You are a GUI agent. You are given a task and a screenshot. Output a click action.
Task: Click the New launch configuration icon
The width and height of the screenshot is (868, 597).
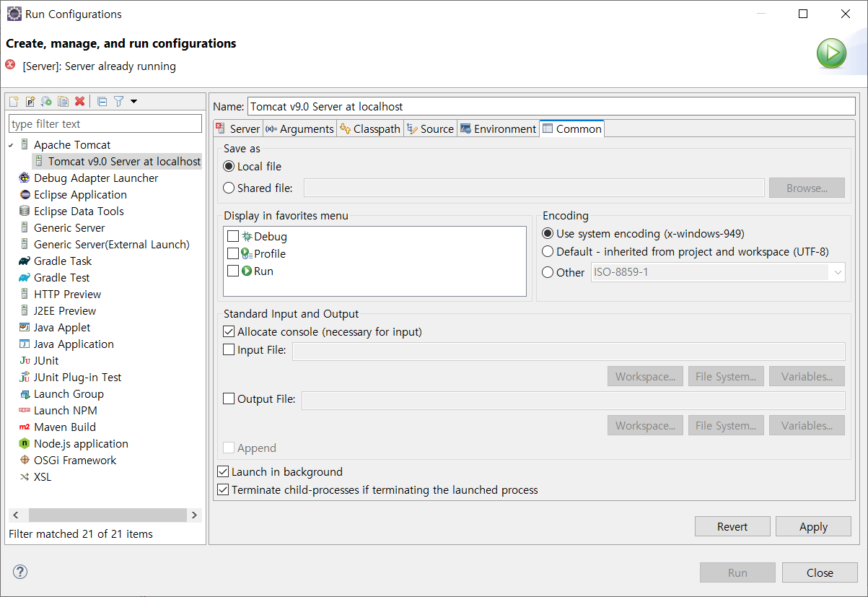pos(14,102)
